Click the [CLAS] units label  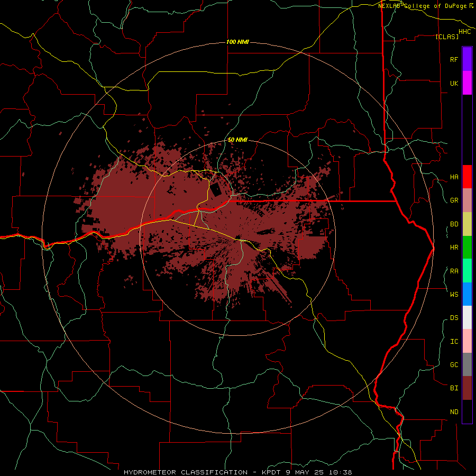tap(447, 36)
